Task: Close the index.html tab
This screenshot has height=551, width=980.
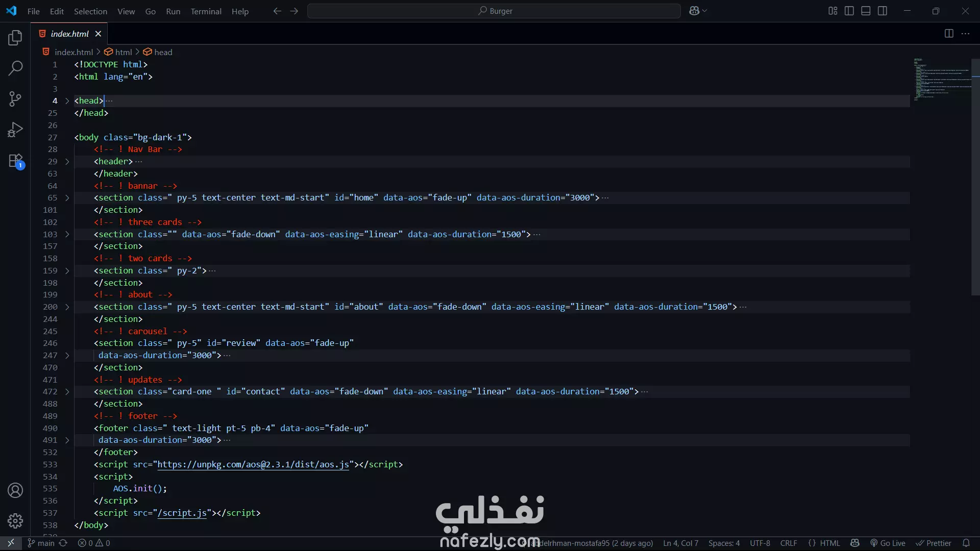Action: point(98,34)
